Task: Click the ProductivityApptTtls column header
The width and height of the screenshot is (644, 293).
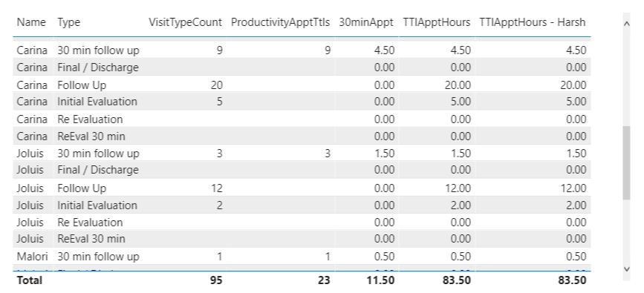Action: coord(280,22)
